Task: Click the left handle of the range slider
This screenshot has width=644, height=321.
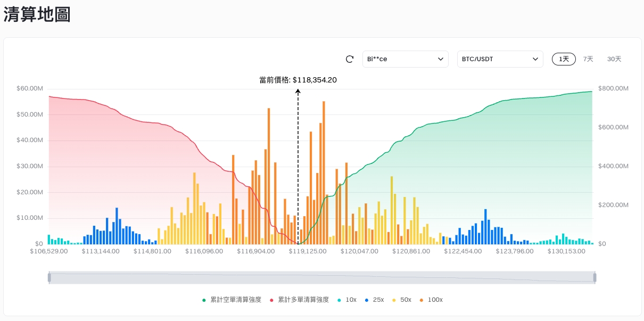Action: click(x=49, y=277)
